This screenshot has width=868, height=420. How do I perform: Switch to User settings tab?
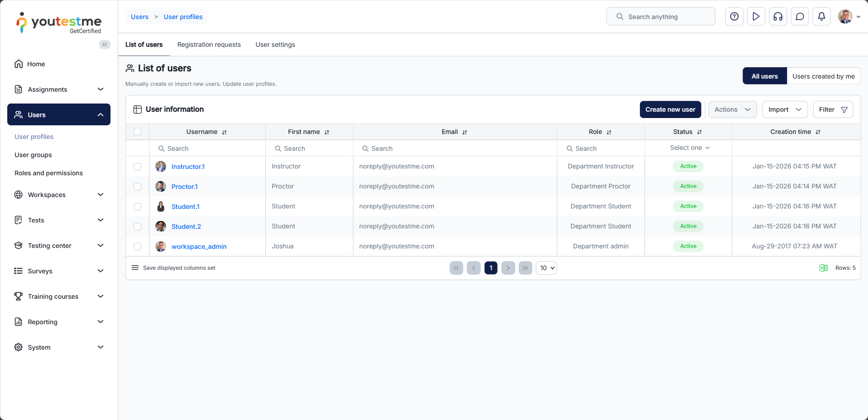(275, 44)
